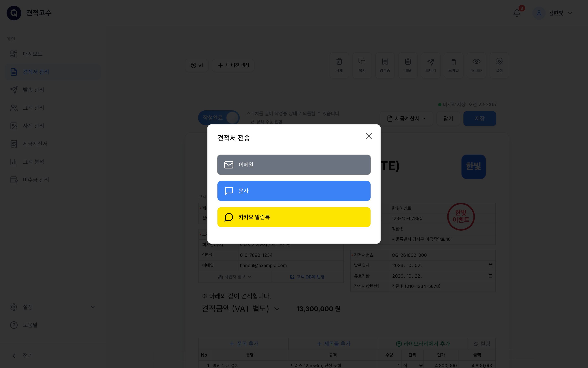Open 견적서 관리 menu item
Image resolution: width=588 pixels, height=368 pixels.
click(53, 72)
